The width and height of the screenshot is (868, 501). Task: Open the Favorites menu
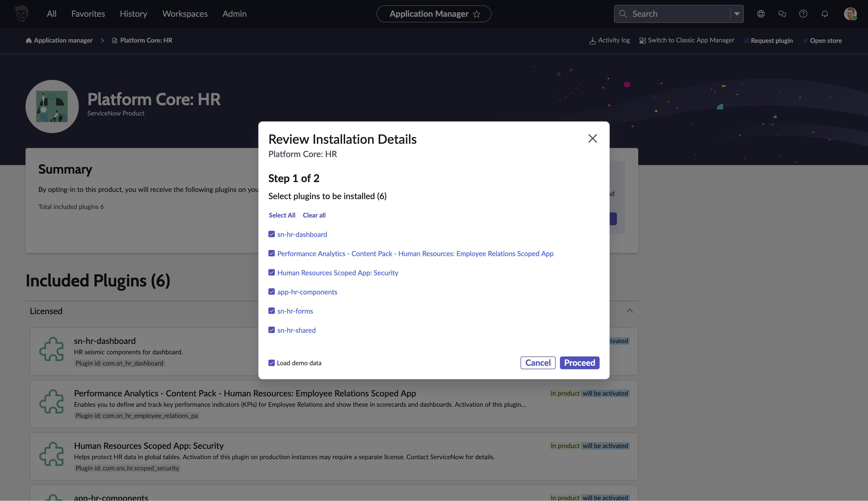[88, 14]
